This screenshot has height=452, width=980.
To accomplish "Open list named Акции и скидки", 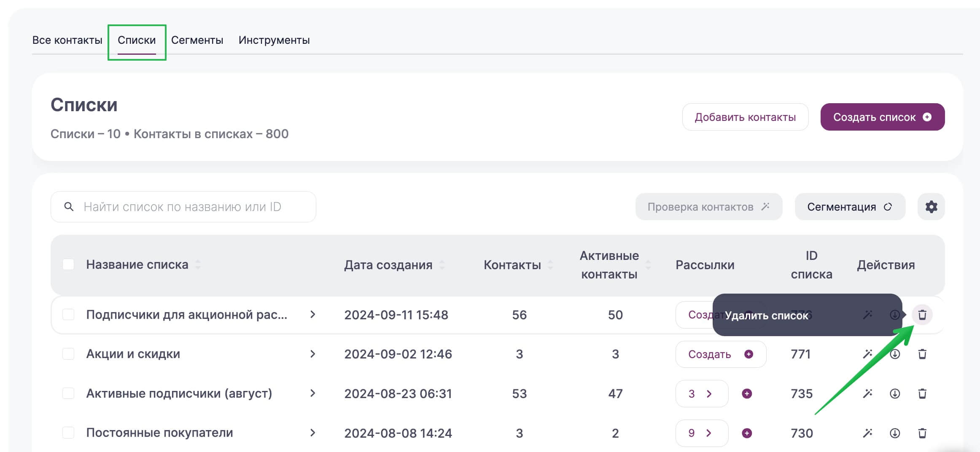I will (133, 354).
